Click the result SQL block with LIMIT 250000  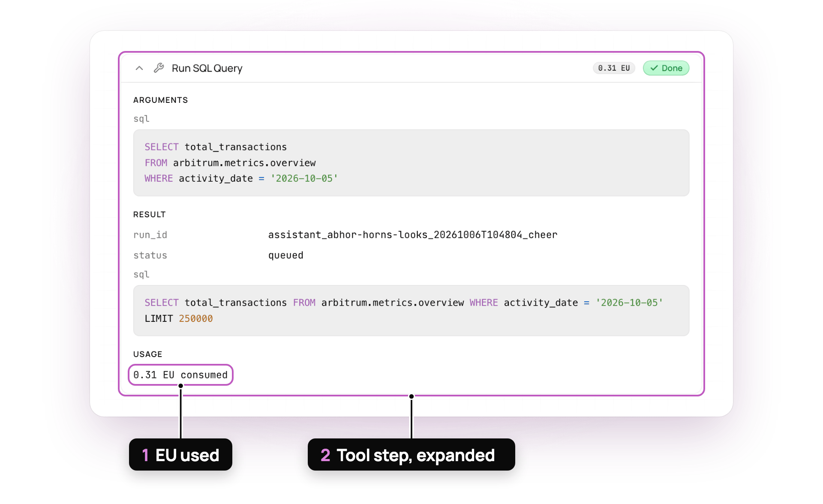pos(411,311)
